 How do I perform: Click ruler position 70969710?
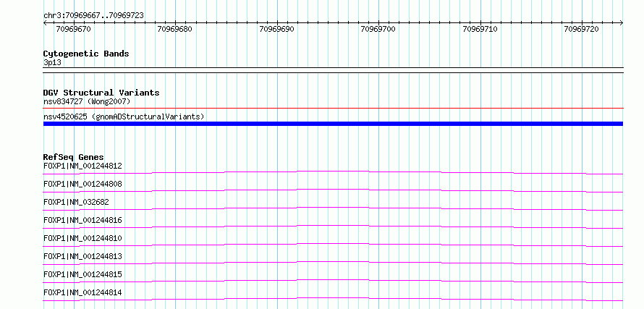point(480,29)
